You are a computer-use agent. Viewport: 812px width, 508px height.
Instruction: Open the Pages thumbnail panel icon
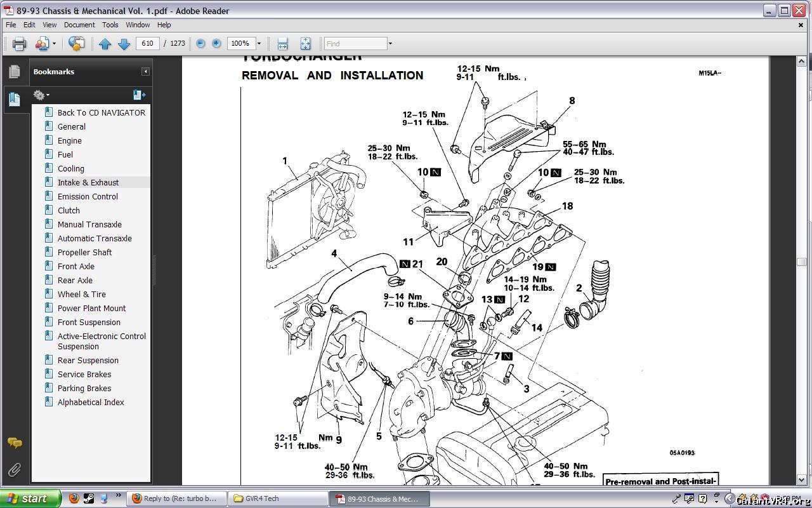tap(14, 72)
